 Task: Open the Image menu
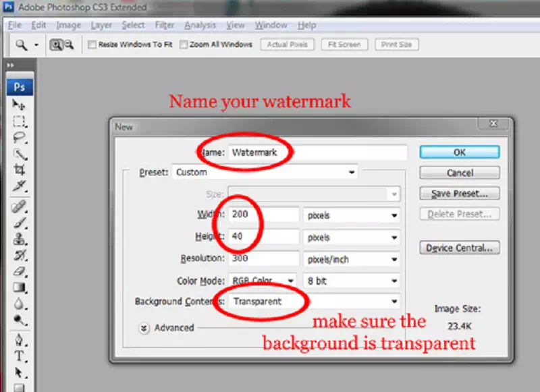[x=68, y=25]
